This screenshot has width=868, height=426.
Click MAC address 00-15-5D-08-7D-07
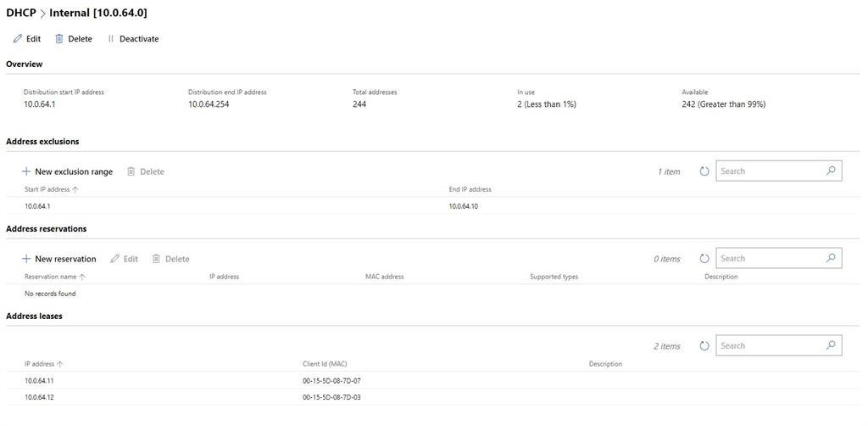point(331,380)
